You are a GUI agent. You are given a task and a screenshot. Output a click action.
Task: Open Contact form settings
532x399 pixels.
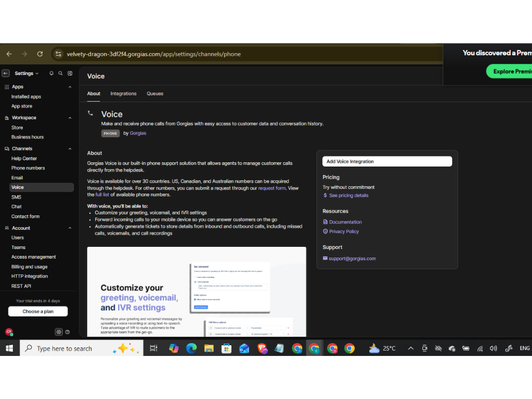click(x=26, y=217)
